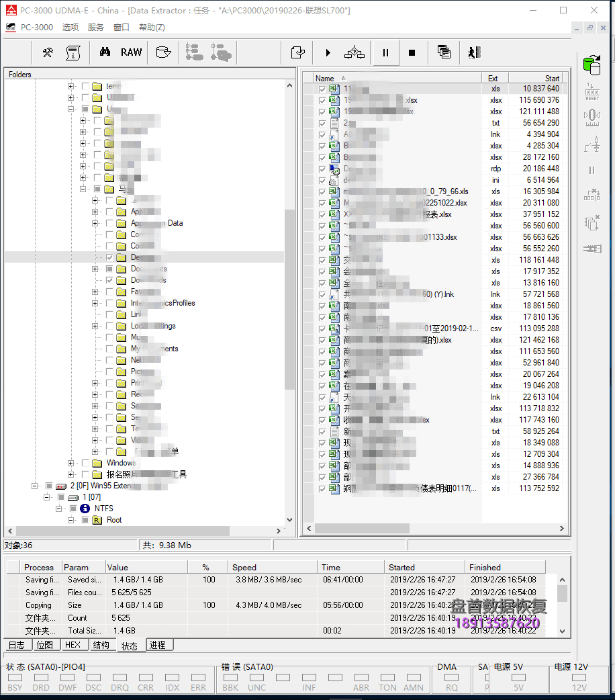Screen dimensions: 615x700
Task: Launch the binoculars search tool
Action: 105,52
